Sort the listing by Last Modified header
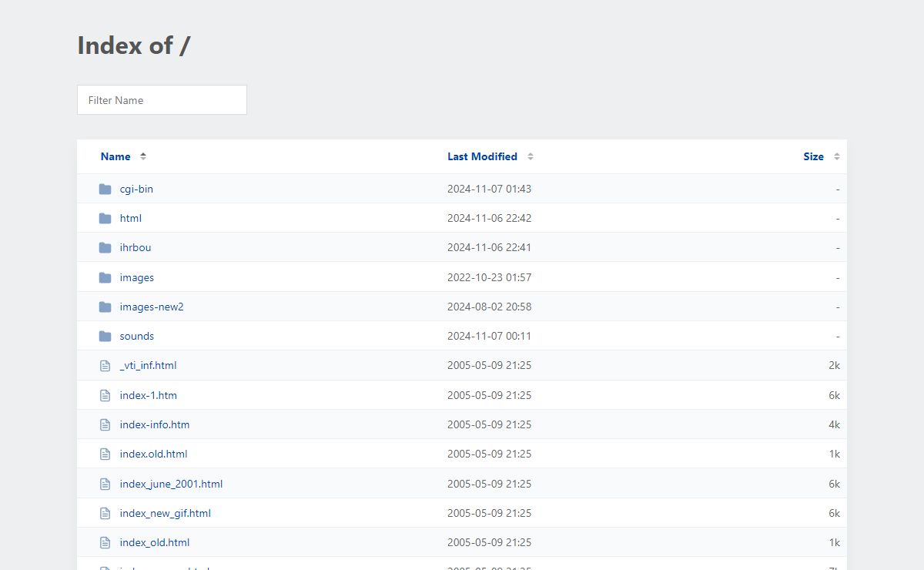This screenshot has width=924, height=570. [x=482, y=156]
